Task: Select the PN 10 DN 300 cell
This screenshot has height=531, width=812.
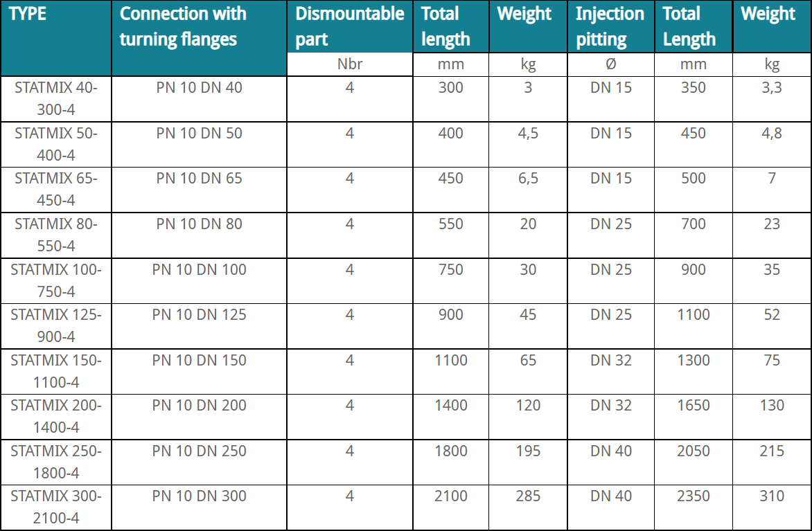Action: 199,496
